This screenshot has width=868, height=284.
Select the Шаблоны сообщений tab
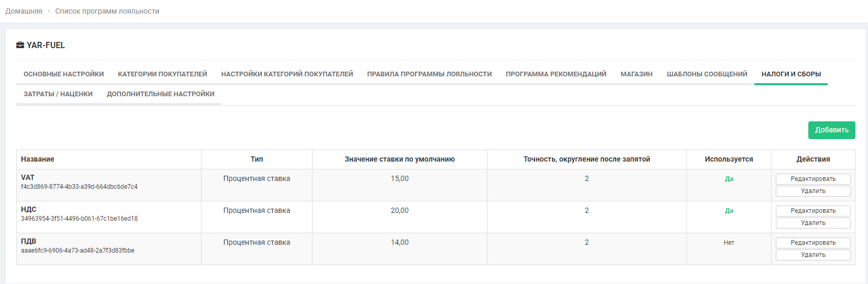(x=707, y=74)
